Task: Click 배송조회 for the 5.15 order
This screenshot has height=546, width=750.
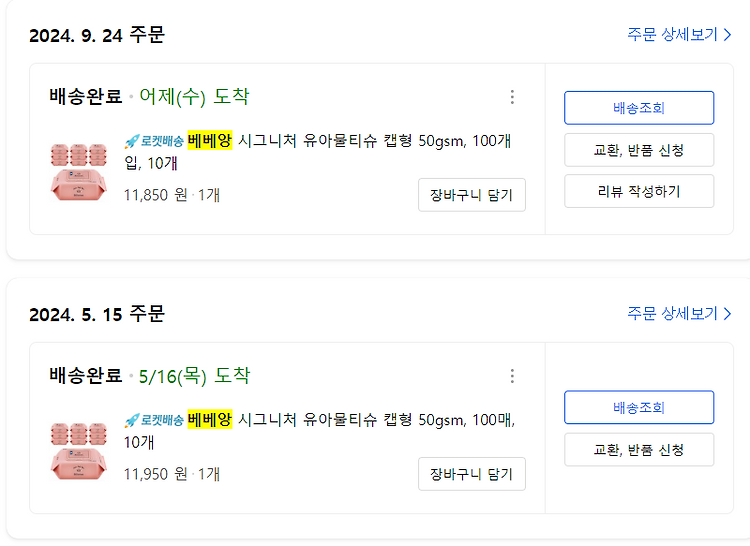Action: tap(639, 407)
